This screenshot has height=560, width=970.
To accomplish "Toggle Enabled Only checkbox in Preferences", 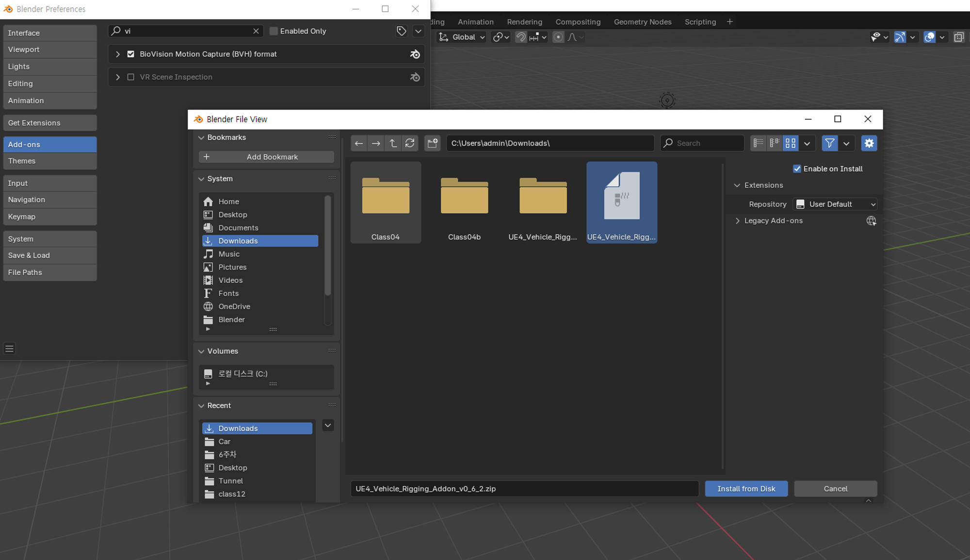I will 274,31.
